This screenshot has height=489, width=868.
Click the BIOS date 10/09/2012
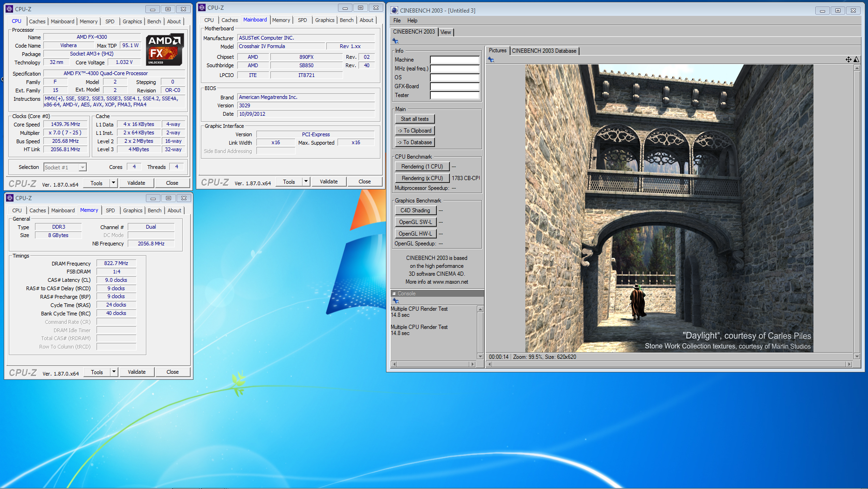point(306,114)
